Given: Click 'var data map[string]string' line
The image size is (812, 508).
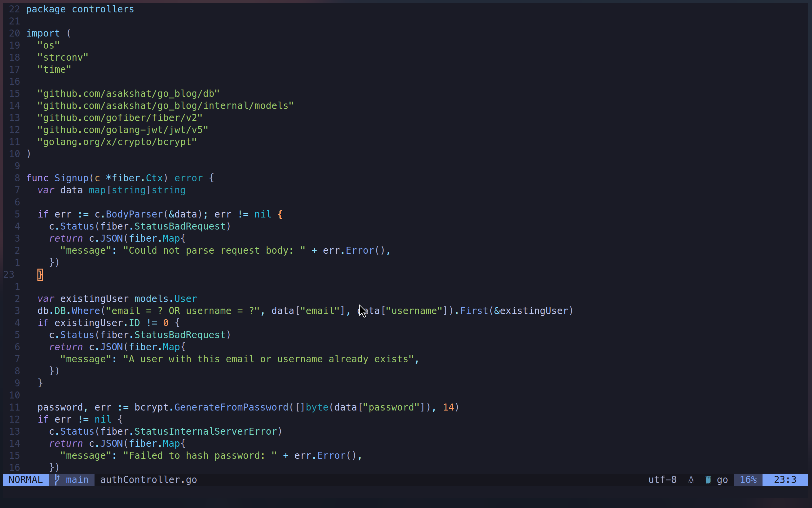Looking at the screenshot, I should tap(111, 190).
